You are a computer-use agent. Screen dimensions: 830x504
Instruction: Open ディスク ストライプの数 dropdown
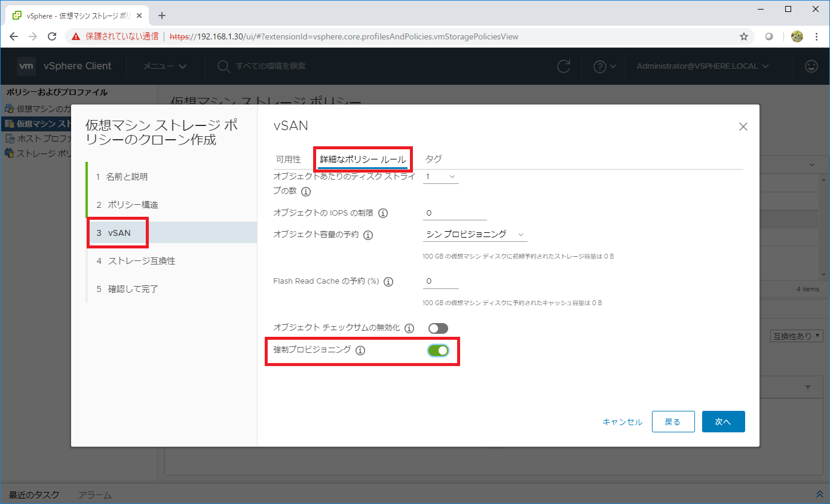click(440, 177)
